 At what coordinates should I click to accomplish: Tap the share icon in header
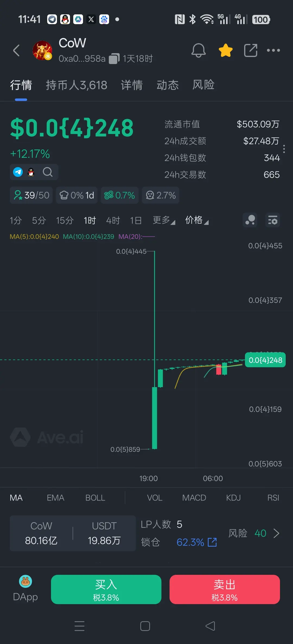[x=250, y=50]
